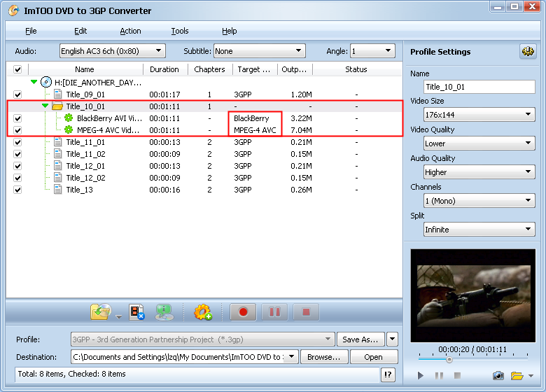The image size is (546, 392).
Task: Sort by the Status column header
Action: coord(356,69)
